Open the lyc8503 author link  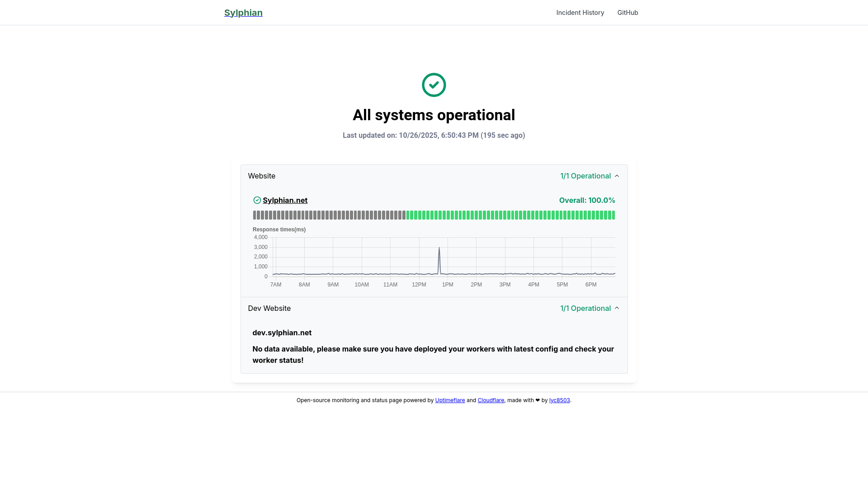pos(559,400)
